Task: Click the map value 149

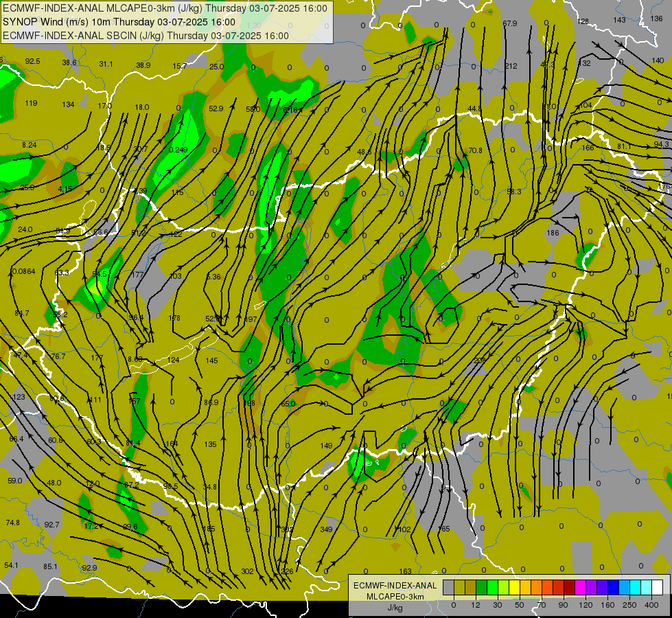Action: (326, 446)
